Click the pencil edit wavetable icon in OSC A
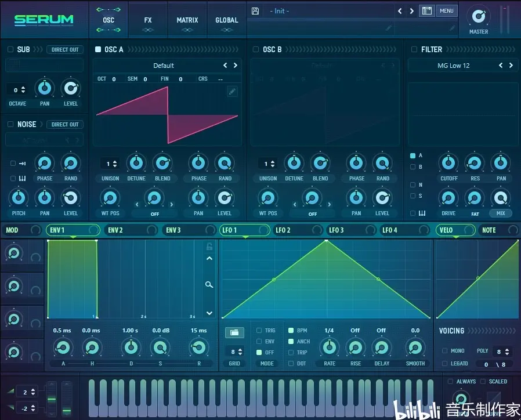The width and height of the screenshot is (521, 420). click(232, 92)
